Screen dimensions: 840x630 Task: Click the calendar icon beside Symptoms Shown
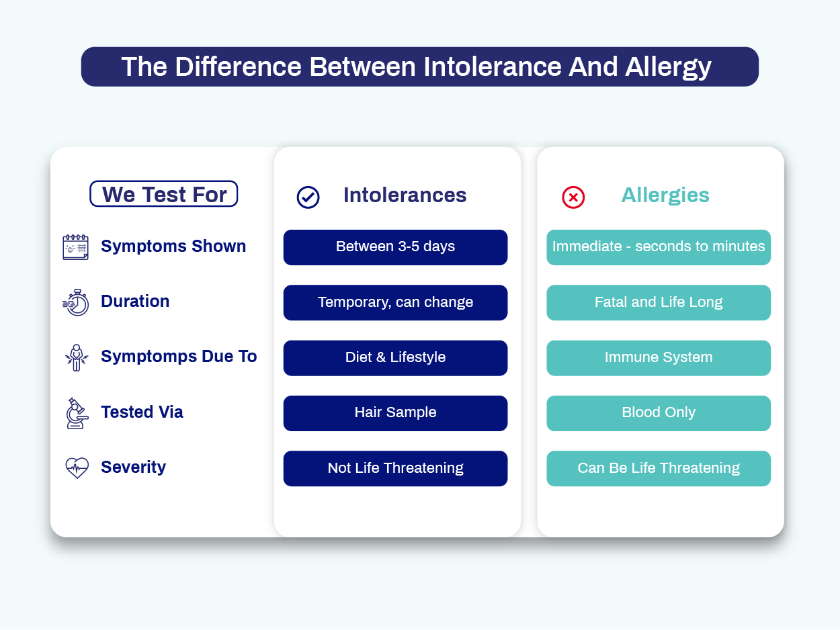tap(75, 247)
